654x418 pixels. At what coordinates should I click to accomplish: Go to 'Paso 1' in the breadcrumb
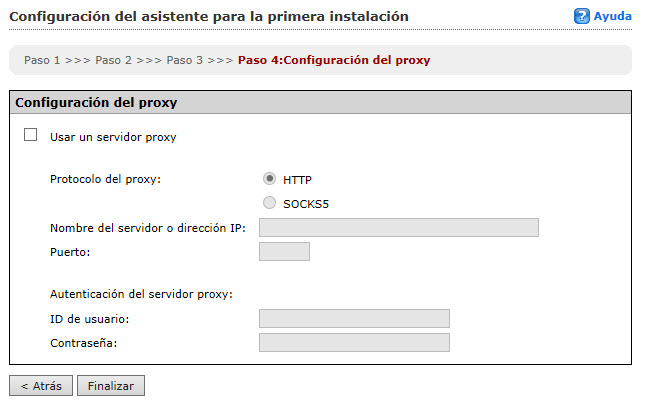tap(43, 60)
